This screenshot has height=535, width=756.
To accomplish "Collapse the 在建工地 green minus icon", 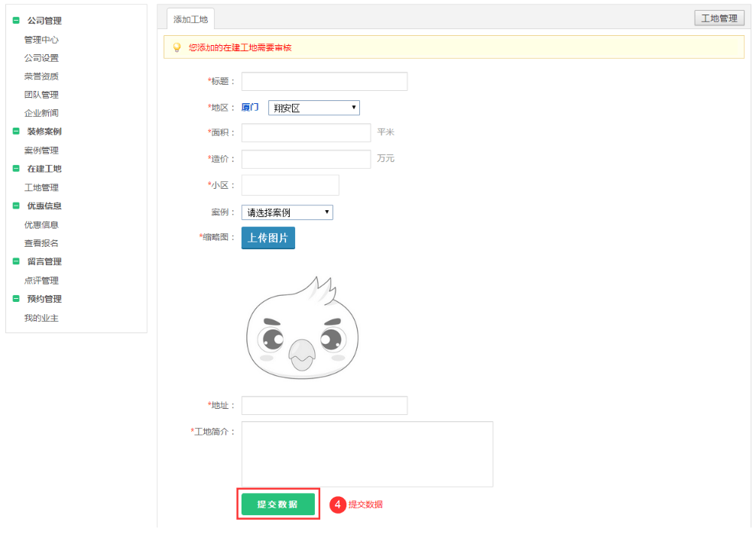I will coord(16,169).
